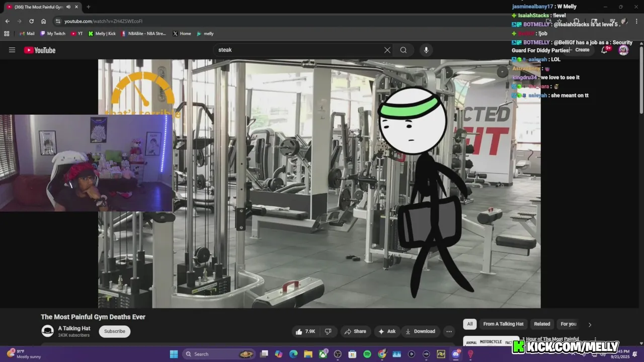Open the NBABite bookmark
644x362 pixels.
coord(143,34)
